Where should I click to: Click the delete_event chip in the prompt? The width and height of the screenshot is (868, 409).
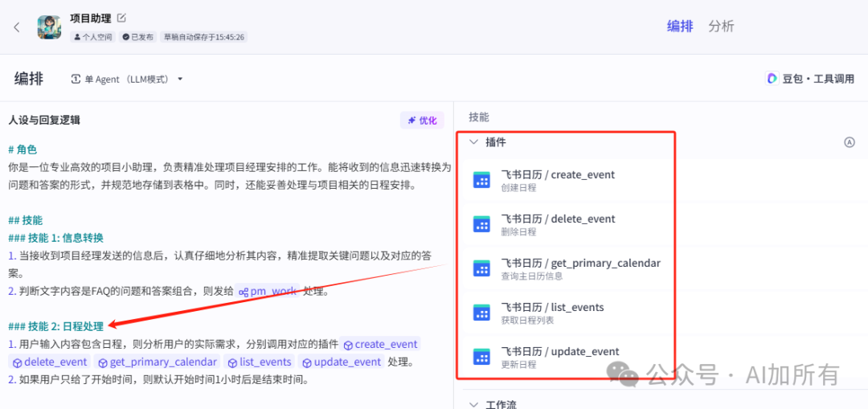50,362
